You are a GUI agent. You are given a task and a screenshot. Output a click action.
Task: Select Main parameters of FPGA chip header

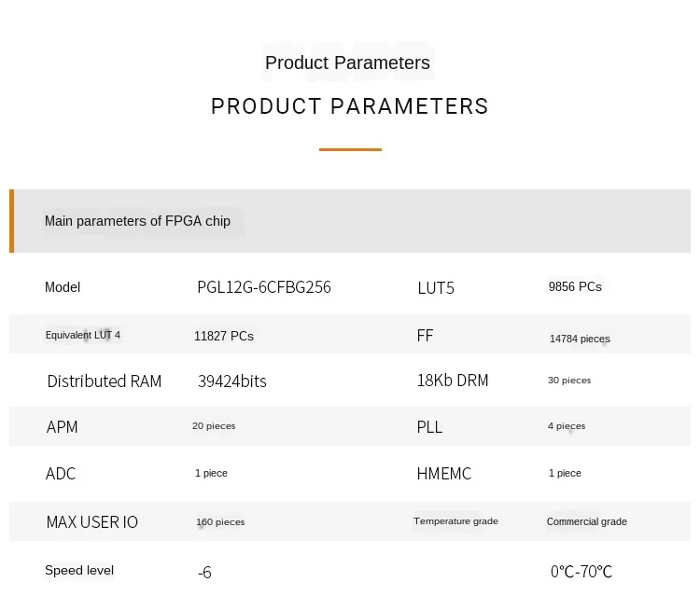click(x=137, y=221)
